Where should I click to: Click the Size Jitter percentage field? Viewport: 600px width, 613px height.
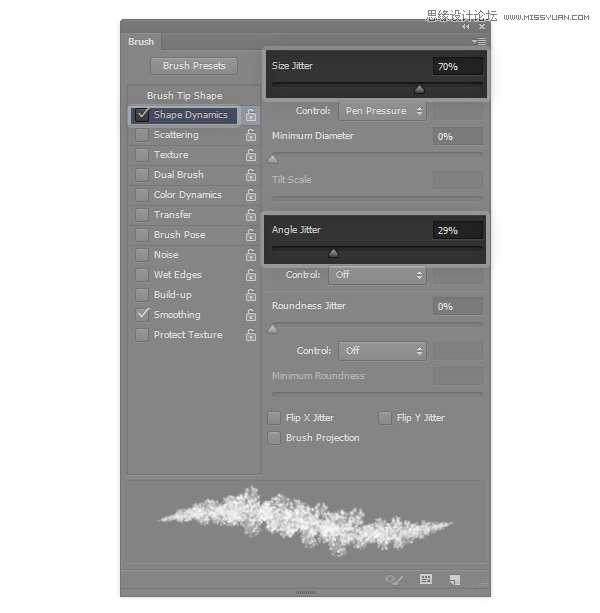click(x=458, y=66)
